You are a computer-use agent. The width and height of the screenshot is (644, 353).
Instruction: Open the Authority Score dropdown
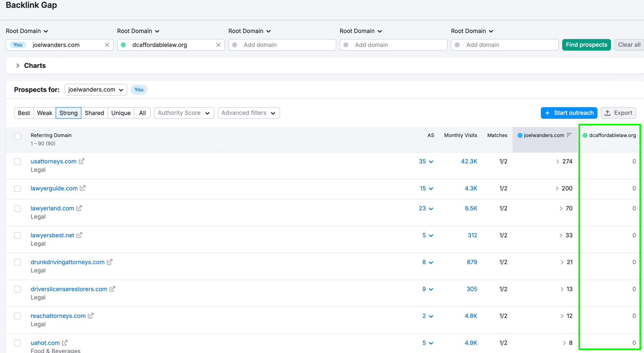coord(184,113)
